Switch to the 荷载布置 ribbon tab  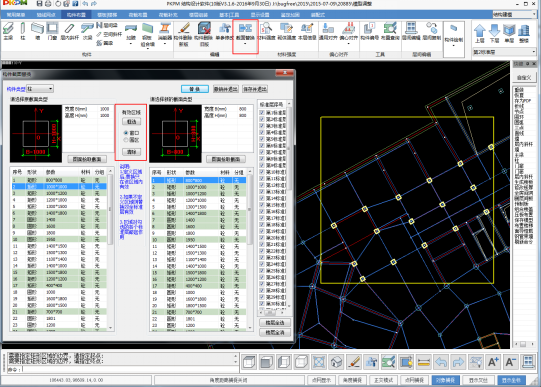(x=138, y=14)
